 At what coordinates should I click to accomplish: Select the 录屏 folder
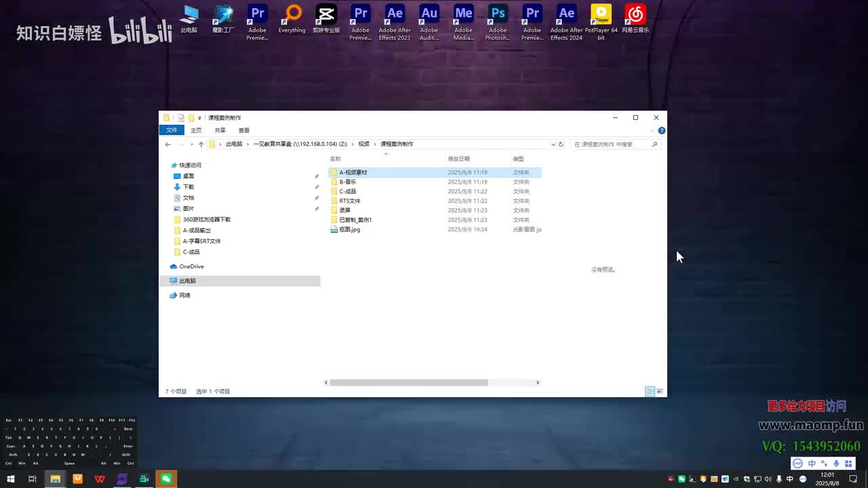tap(344, 210)
